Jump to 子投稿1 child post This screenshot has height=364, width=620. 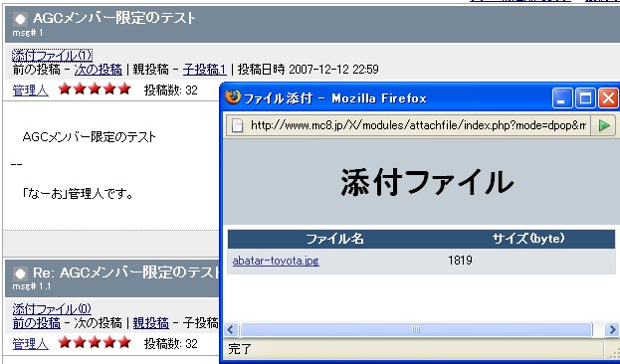pos(204,70)
